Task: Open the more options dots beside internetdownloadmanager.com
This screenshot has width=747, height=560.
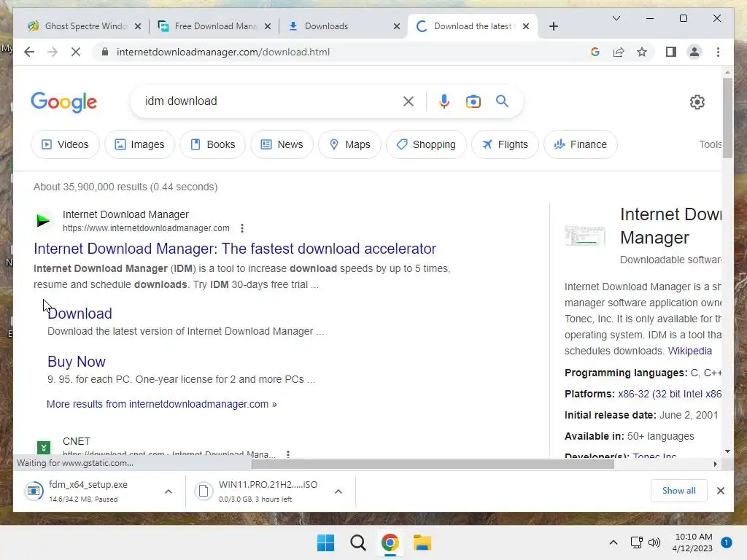Action: tap(242, 228)
